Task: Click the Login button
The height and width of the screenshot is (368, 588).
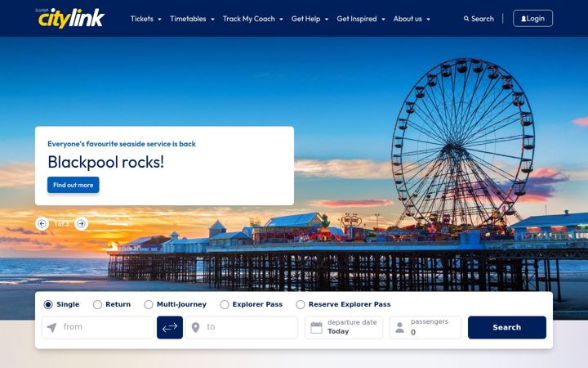Action: [x=532, y=18]
